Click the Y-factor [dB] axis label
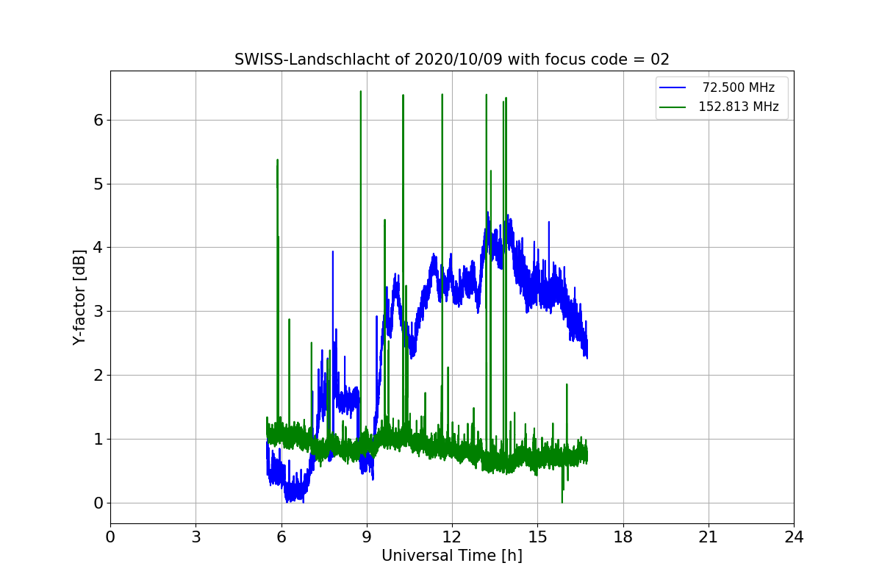The width and height of the screenshot is (882, 588). pos(80,297)
